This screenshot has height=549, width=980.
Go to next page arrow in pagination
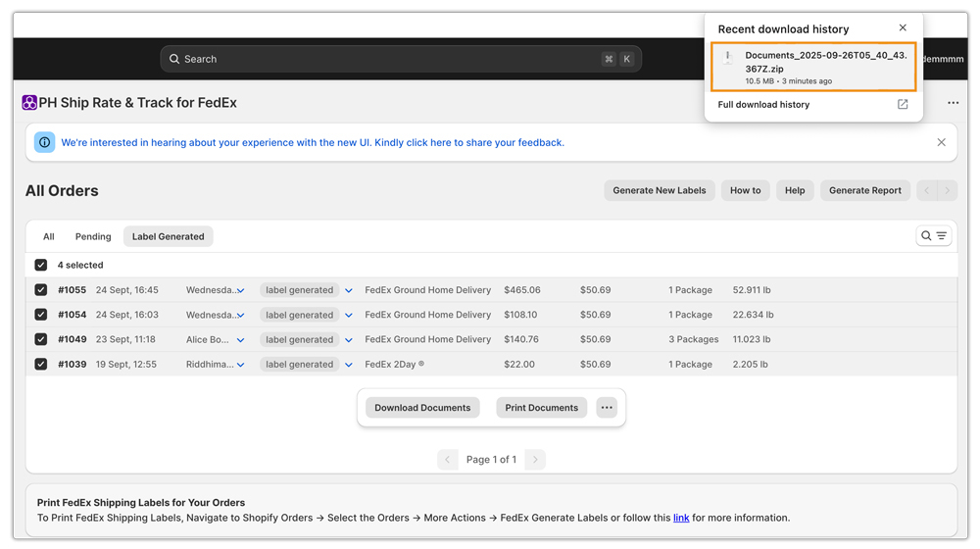[x=535, y=460]
